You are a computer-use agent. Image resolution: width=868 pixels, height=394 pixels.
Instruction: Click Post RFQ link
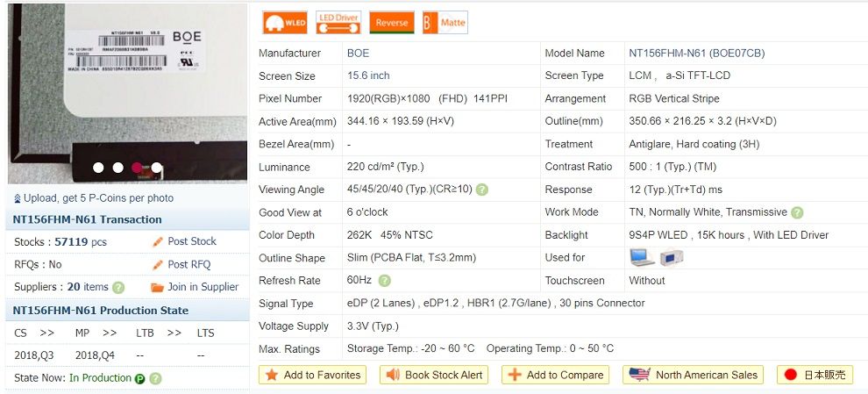[x=189, y=265]
